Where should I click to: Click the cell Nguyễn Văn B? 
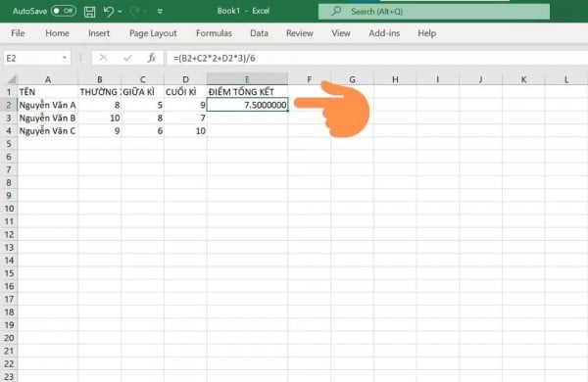48,119
